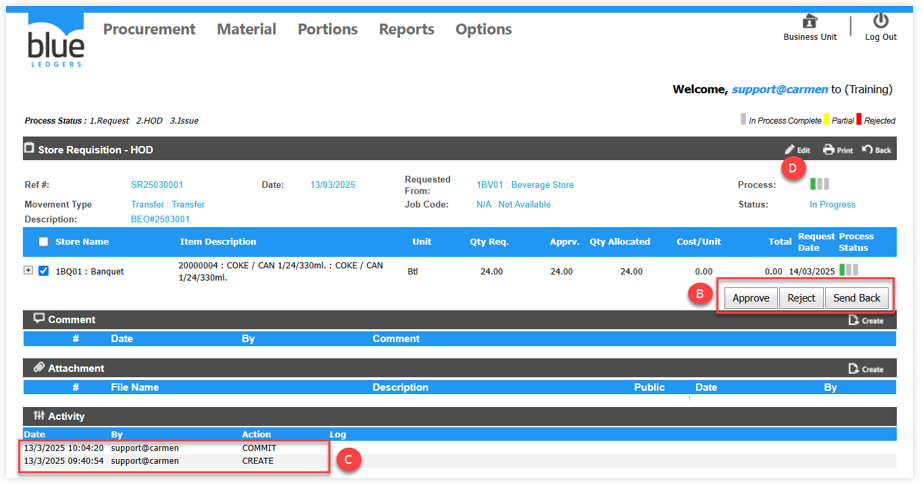Print the store requisition

837,150
